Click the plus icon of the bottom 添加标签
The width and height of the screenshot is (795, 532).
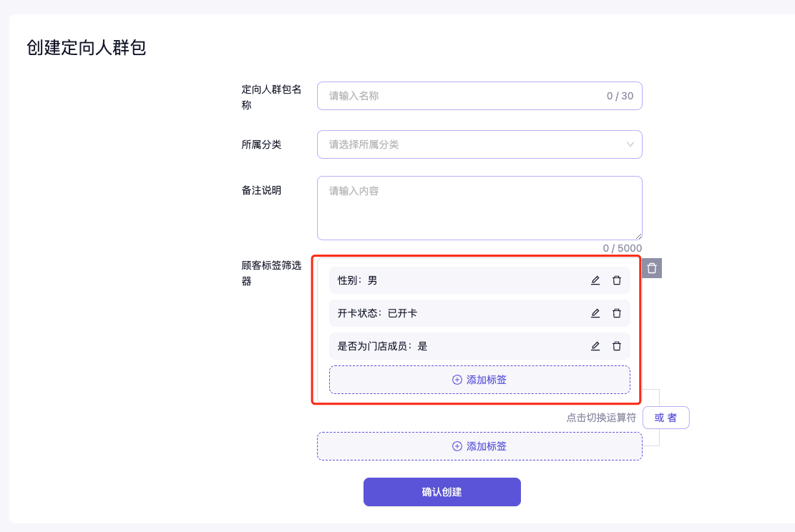click(x=457, y=446)
